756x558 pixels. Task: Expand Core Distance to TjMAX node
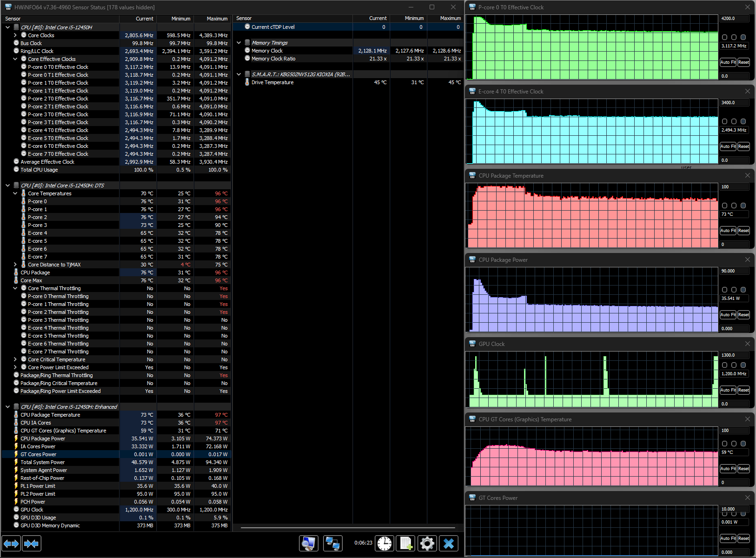[x=15, y=265]
